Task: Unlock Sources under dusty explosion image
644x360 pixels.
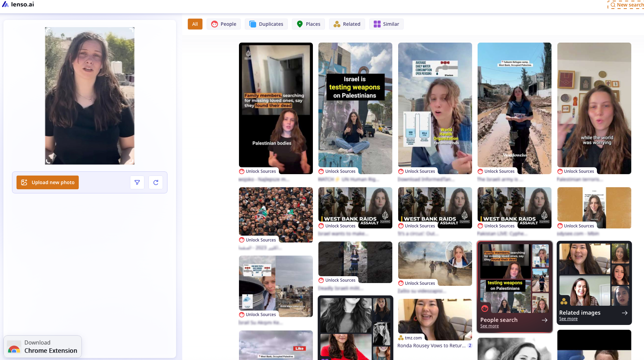Action: coord(417,283)
